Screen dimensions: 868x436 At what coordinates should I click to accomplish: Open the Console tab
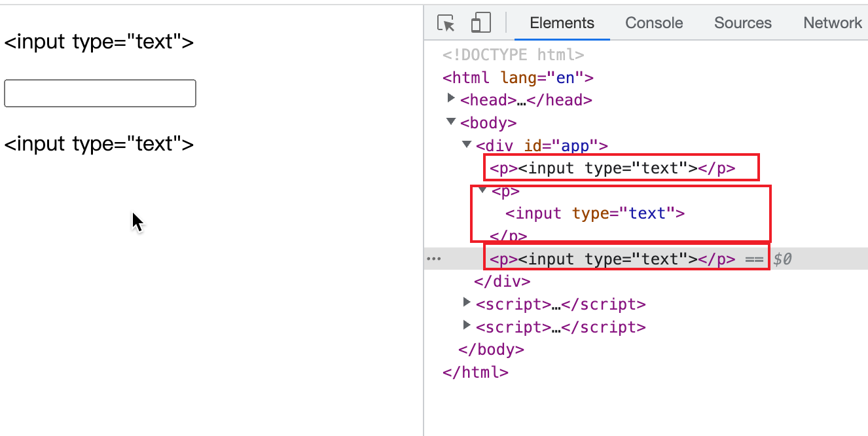654,23
